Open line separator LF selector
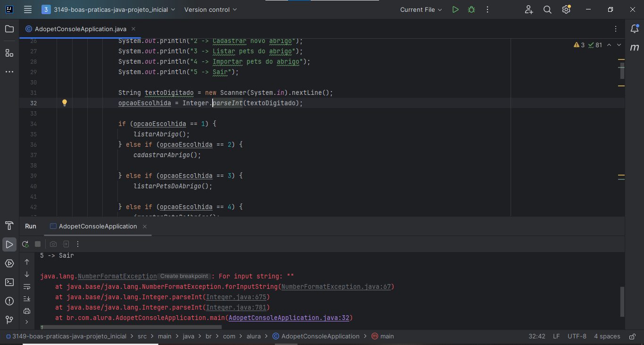This screenshot has height=345, width=644. (x=556, y=337)
